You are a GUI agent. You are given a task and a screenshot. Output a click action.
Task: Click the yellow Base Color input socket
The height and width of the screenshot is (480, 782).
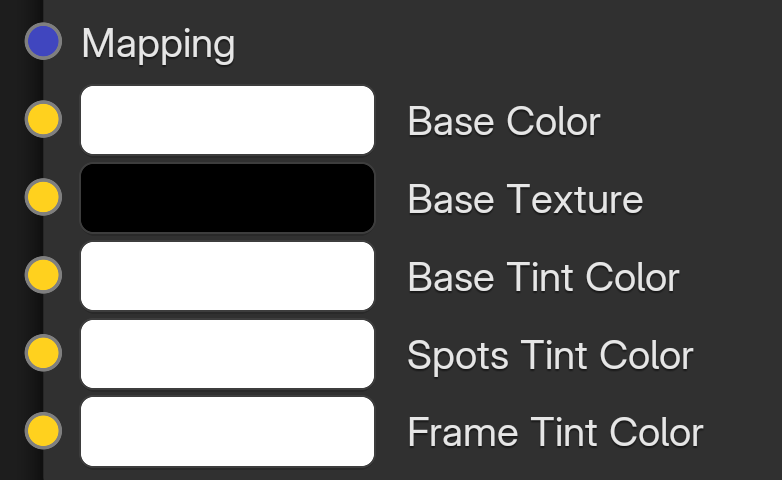(x=43, y=119)
